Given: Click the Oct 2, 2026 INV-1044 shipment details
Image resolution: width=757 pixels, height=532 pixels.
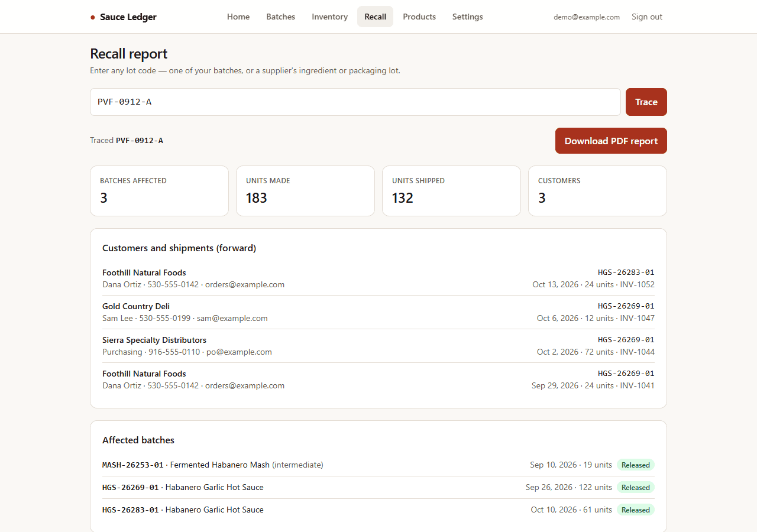Looking at the screenshot, I should coord(596,352).
